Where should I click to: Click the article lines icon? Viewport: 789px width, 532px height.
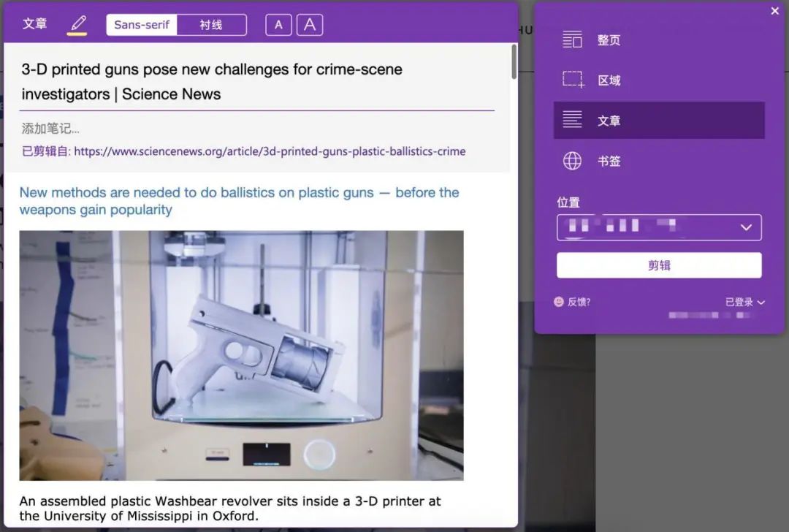pos(572,119)
